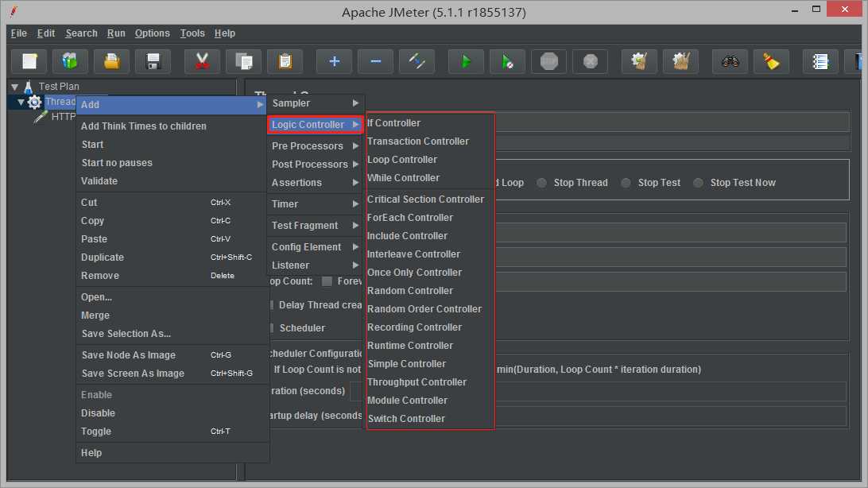
Task: Select the Stop Thread radio button
Action: pyautogui.click(x=541, y=183)
